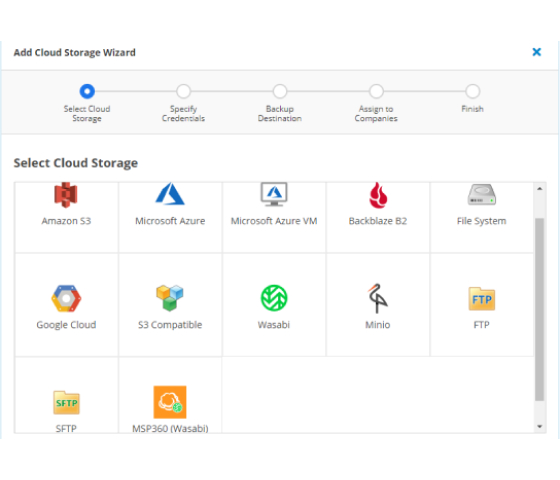
Task: Click the File System label
Action: click(481, 221)
